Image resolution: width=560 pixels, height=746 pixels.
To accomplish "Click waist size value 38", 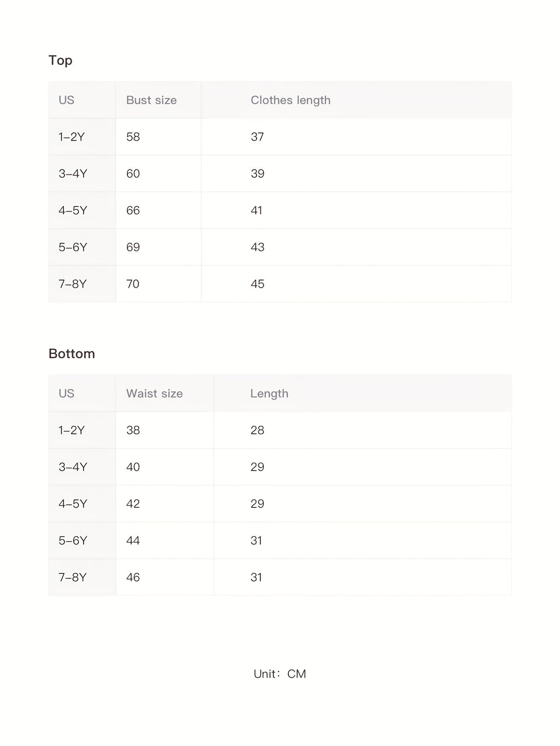I will [x=133, y=430].
